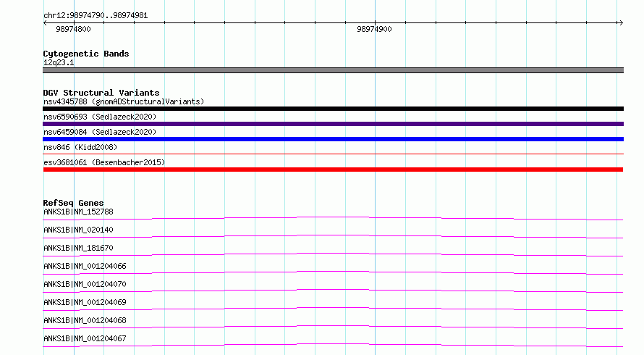Select the thick red esv3681061 variant bar
Image resolution: width=644 pixels, height=355 pixels.
pos(333,170)
